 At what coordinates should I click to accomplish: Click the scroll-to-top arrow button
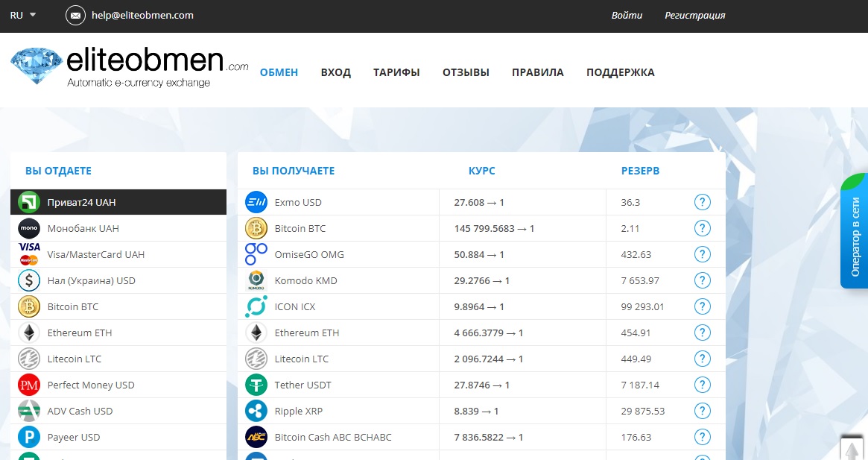point(852,448)
